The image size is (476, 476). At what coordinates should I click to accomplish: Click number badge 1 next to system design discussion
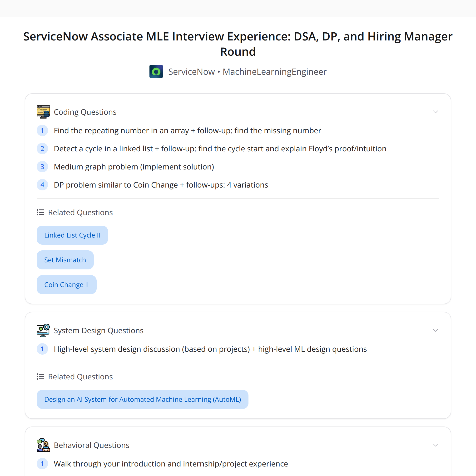(42, 349)
